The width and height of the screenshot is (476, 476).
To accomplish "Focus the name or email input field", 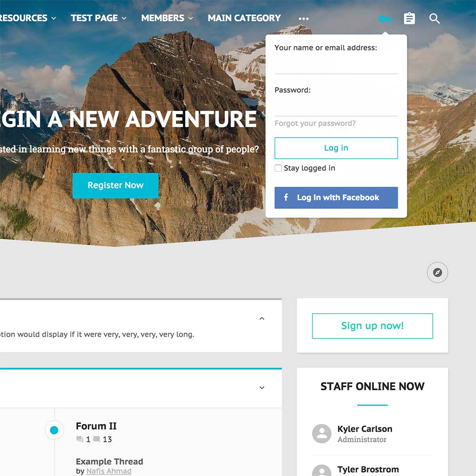I will coord(336,64).
